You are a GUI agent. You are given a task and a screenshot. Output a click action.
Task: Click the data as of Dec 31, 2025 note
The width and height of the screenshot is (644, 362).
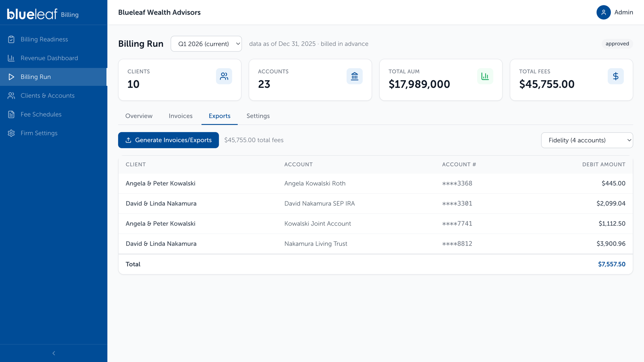pos(309,44)
